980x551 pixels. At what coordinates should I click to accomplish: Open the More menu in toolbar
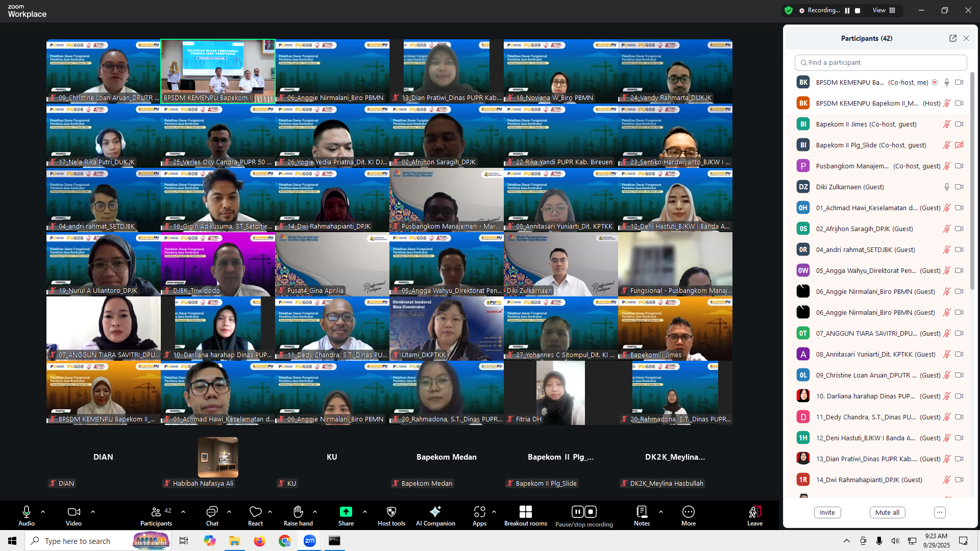tap(688, 512)
